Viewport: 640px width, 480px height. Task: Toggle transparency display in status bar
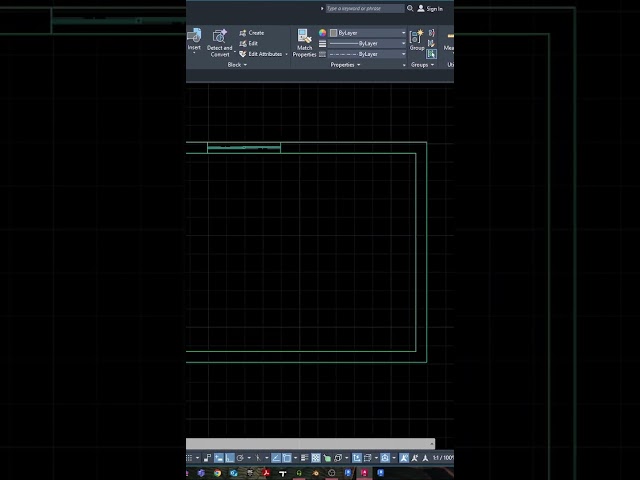click(316, 458)
